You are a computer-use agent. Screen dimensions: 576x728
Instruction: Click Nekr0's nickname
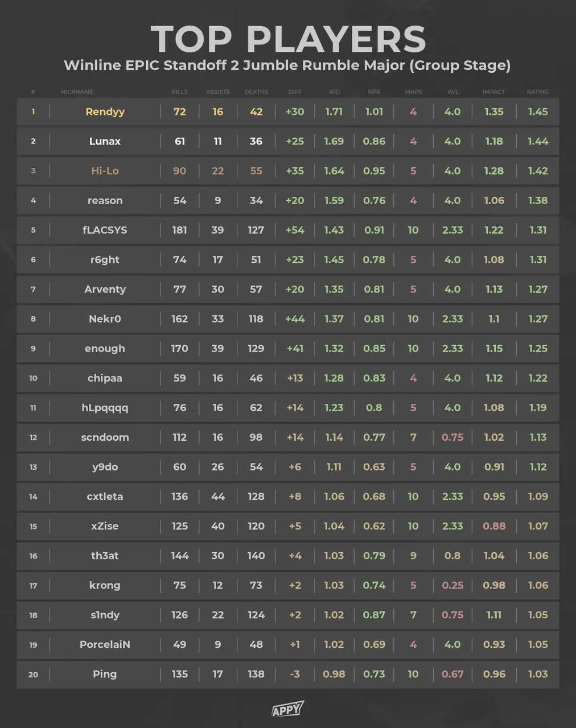(105, 318)
